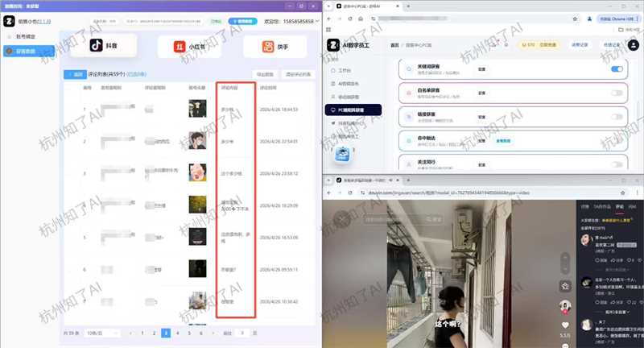The height and width of the screenshot is (348, 644).
Task: Like the Douyin video with heart icon
Action: click(565, 325)
